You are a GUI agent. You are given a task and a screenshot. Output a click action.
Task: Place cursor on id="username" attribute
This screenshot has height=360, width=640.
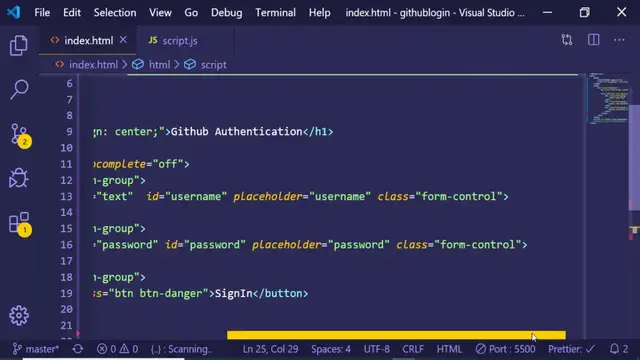[x=186, y=196]
